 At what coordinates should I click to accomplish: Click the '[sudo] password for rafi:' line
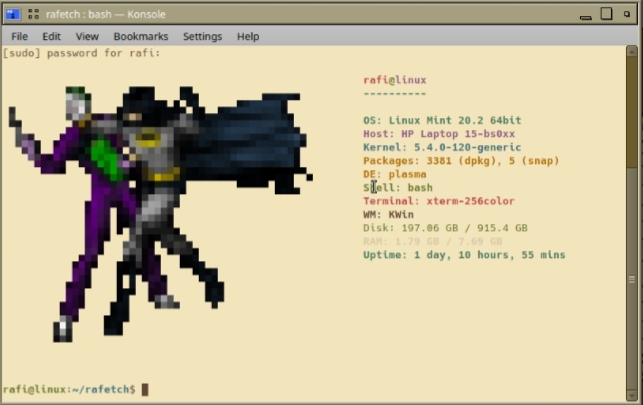pos(81,53)
